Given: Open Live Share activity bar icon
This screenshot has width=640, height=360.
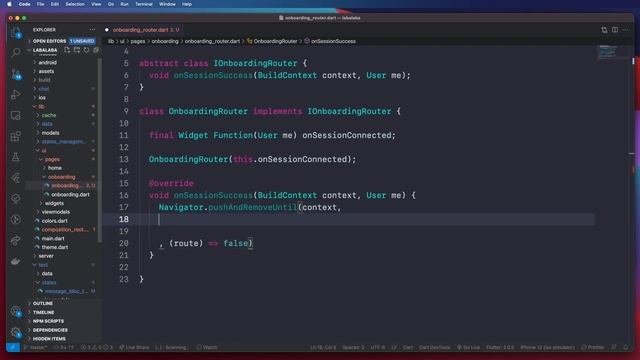Looking at the screenshot, I should click(16, 240).
